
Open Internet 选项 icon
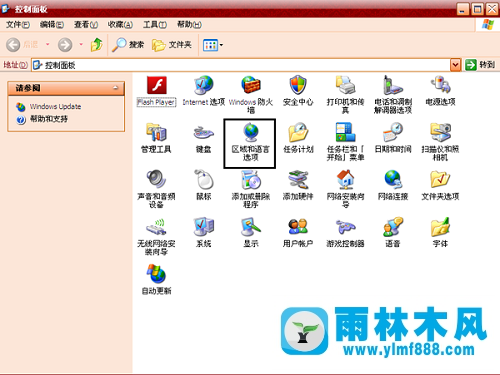click(204, 91)
